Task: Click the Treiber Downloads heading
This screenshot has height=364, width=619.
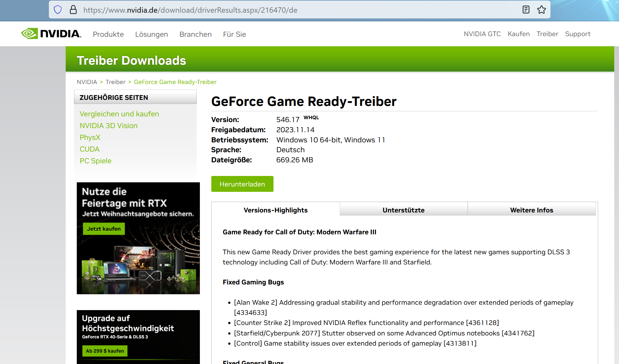Action: pyautogui.click(x=131, y=60)
